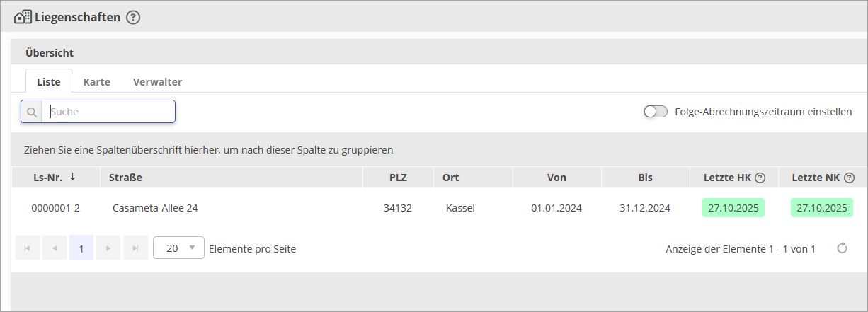Viewport: 868px width, 312px height.
Task: Go to first page of list
Action: (28, 248)
